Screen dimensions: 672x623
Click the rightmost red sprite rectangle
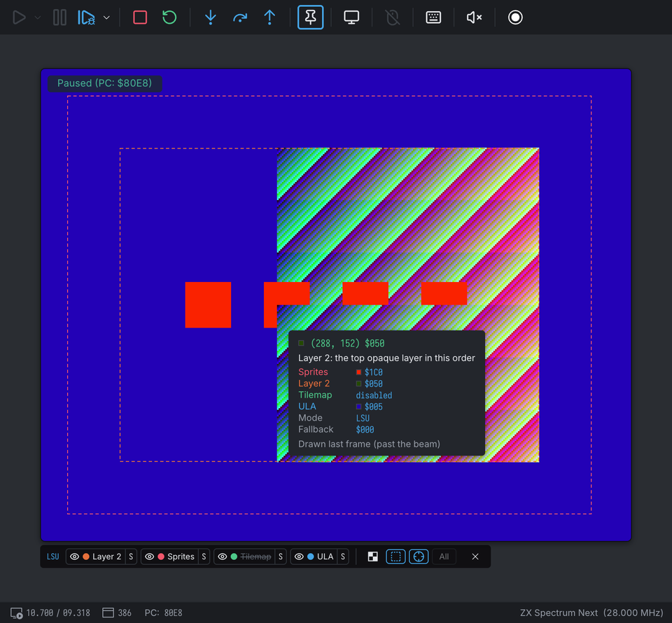pyautogui.click(x=444, y=293)
